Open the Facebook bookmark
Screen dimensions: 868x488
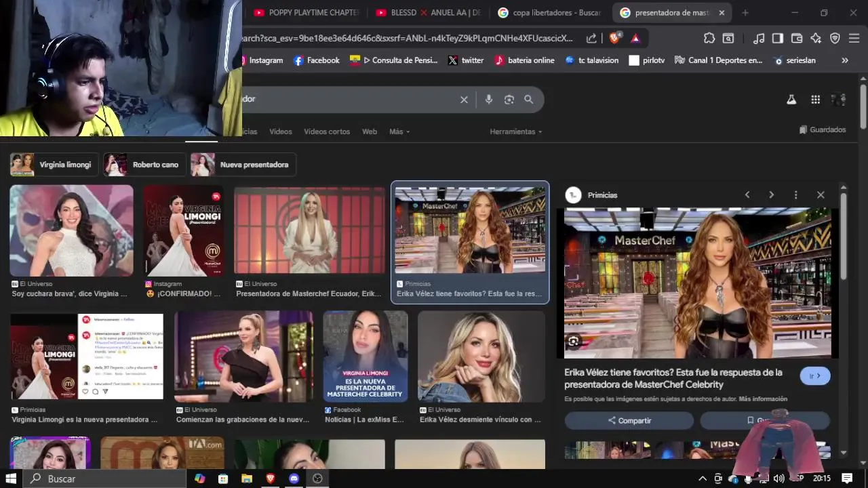click(317, 60)
